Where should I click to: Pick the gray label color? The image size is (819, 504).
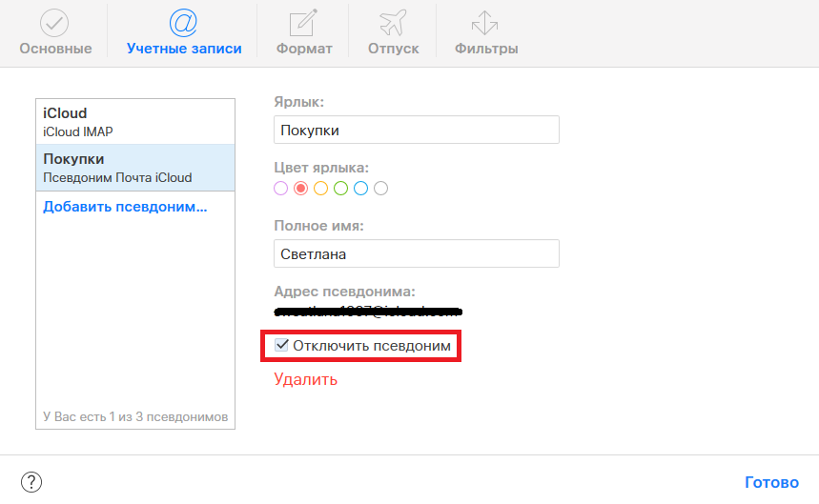(380, 189)
